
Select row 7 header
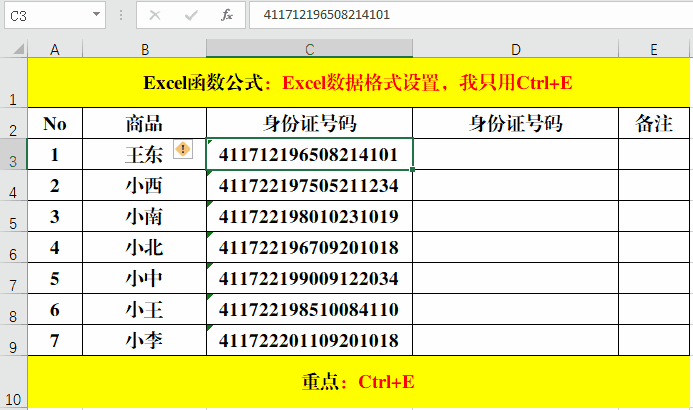(x=13, y=278)
